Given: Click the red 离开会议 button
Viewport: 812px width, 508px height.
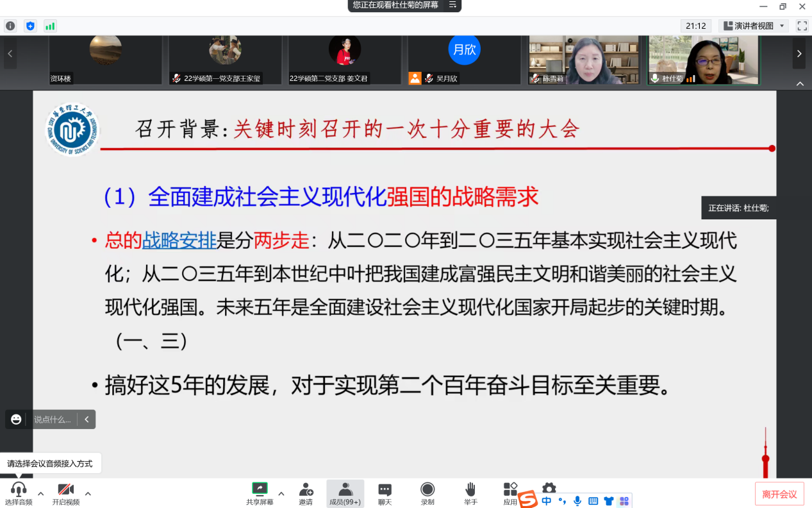Looking at the screenshot, I should tap(779, 494).
